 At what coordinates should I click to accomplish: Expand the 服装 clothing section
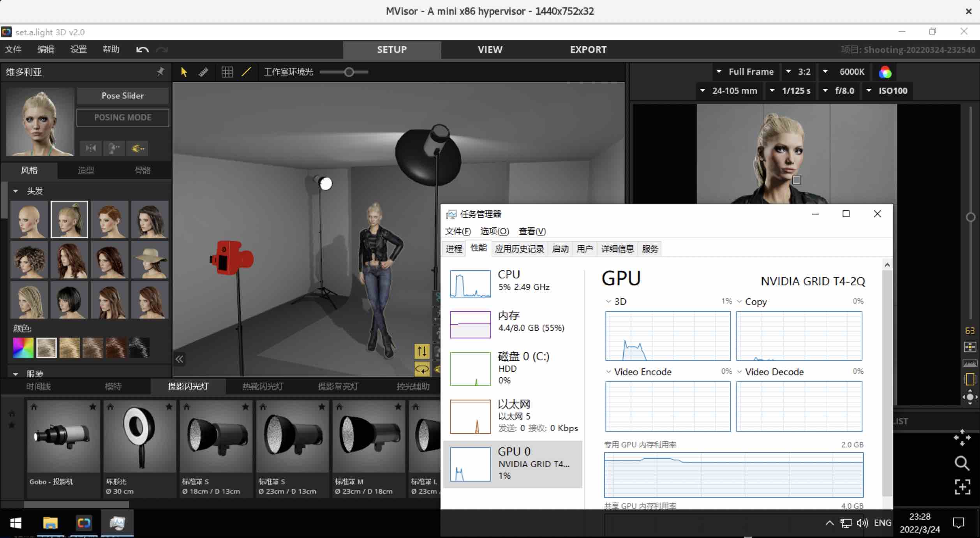(x=16, y=374)
